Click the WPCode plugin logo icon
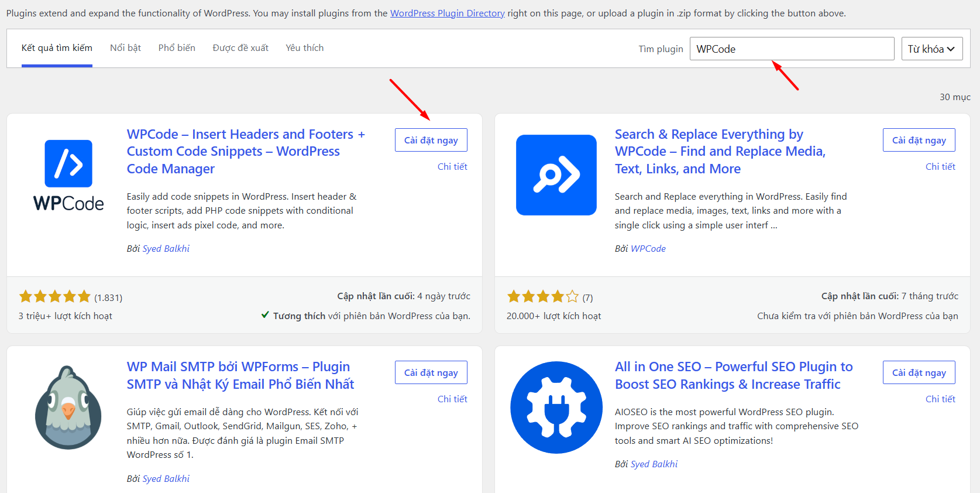 (68, 175)
